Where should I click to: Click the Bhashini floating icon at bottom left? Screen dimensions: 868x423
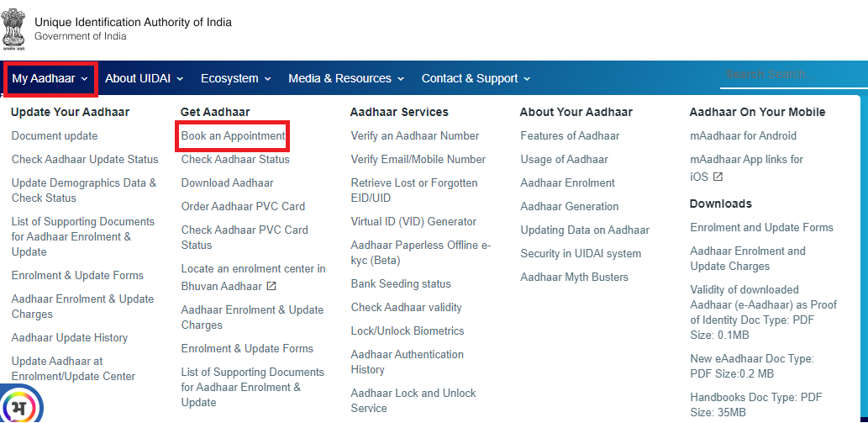point(18,405)
